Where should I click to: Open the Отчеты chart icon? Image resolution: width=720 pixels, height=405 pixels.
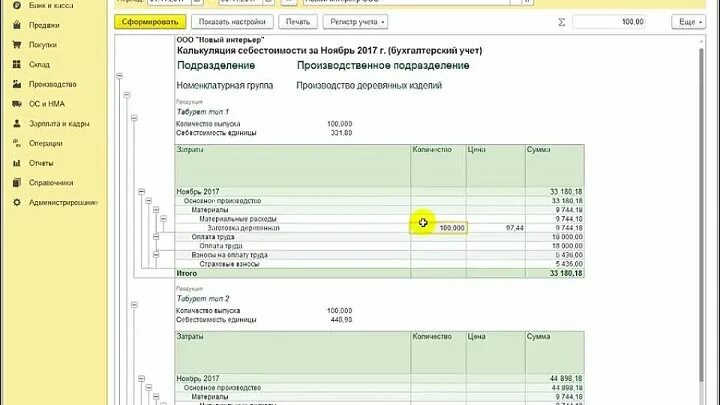17,163
